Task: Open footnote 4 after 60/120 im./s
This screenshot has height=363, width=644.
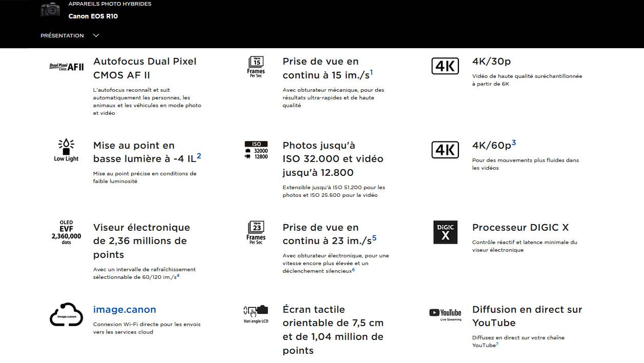Action: coord(178,276)
